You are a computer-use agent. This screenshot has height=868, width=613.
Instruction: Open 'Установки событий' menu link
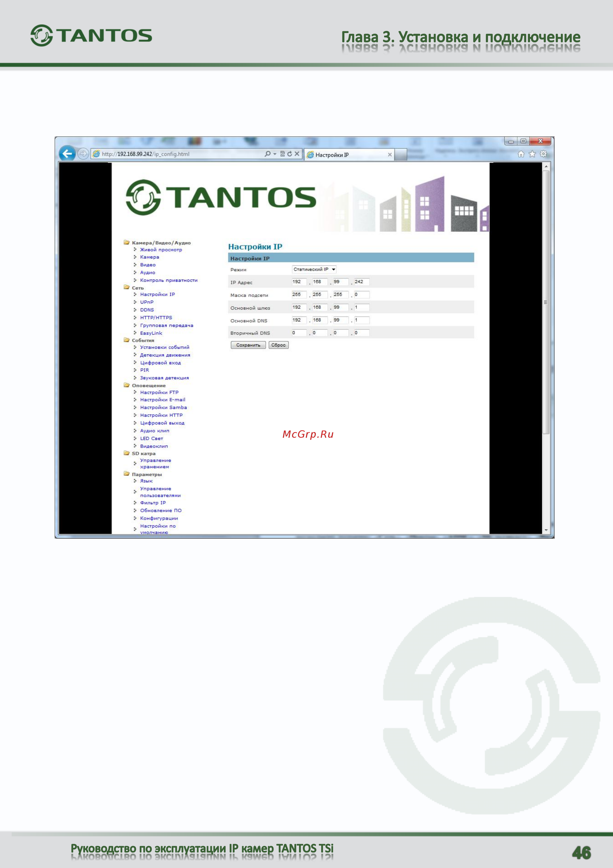(165, 347)
